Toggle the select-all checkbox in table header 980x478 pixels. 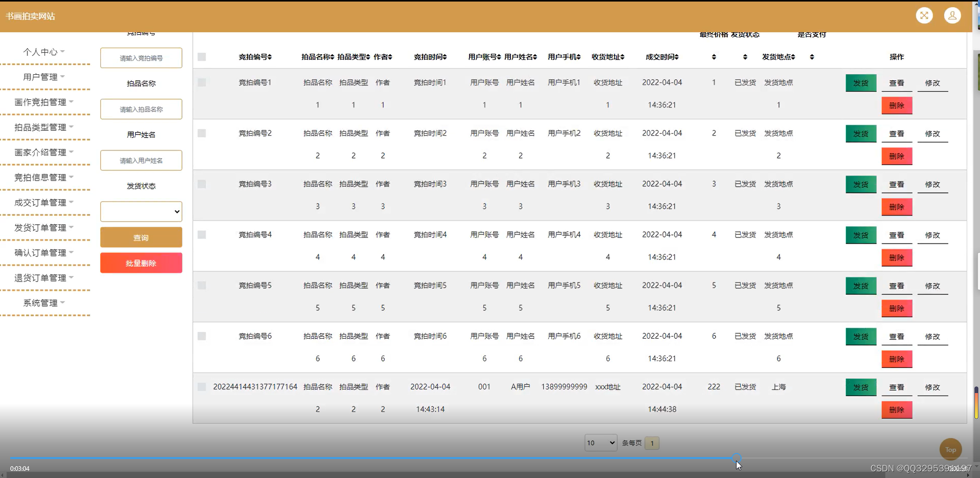click(202, 57)
